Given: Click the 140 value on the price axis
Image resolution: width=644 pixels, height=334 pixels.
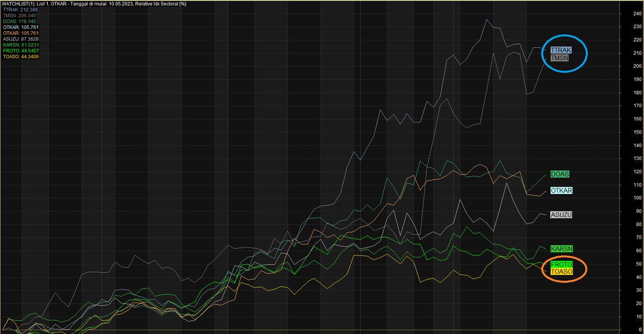Looking at the screenshot, I should [x=638, y=145].
